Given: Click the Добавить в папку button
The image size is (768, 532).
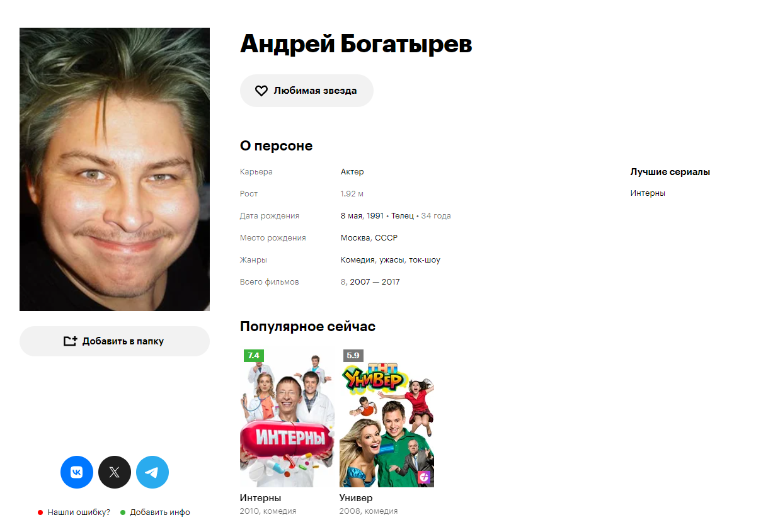Looking at the screenshot, I should (115, 341).
